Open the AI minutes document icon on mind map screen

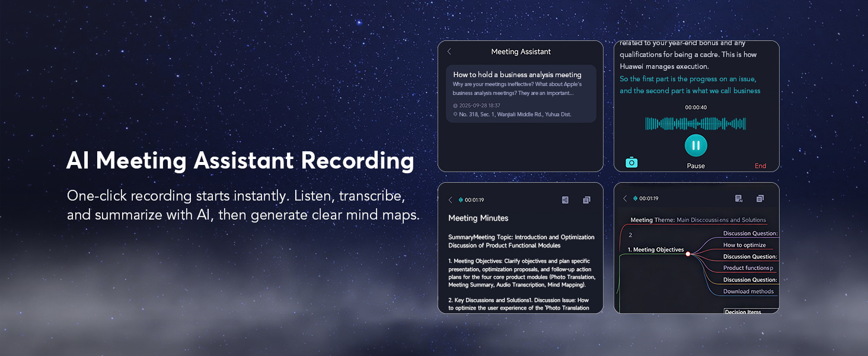click(739, 199)
